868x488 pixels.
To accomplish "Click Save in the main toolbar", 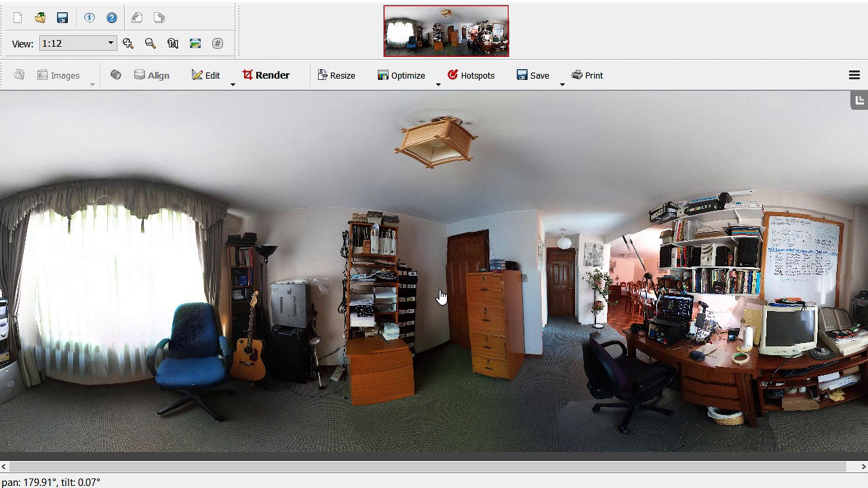I will pyautogui.click(x=533, y=75).
